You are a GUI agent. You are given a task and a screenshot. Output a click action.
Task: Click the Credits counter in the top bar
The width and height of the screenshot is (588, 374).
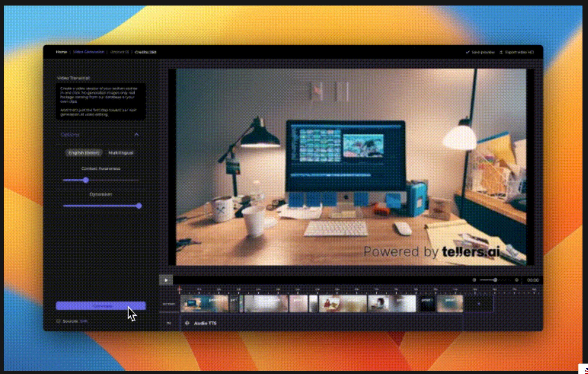point(146,52)
